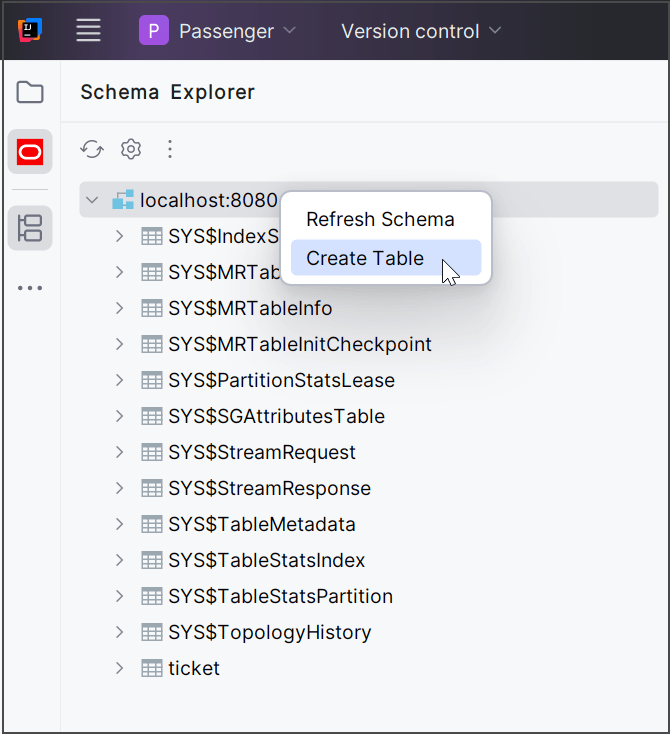This screenshot has height=734, width=670.
Task: Click the IntelliJ IDEA logo icon
Action: click(x=30, y=31)
